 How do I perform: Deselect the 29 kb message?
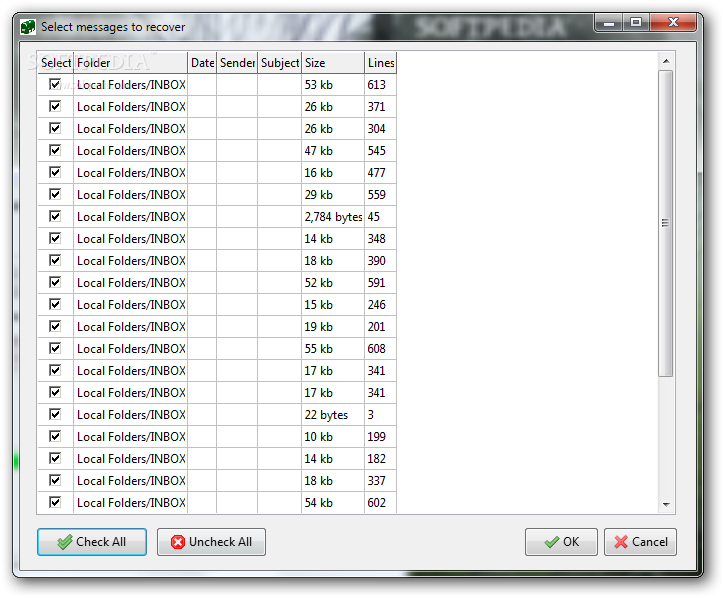[x=55, y=194]
